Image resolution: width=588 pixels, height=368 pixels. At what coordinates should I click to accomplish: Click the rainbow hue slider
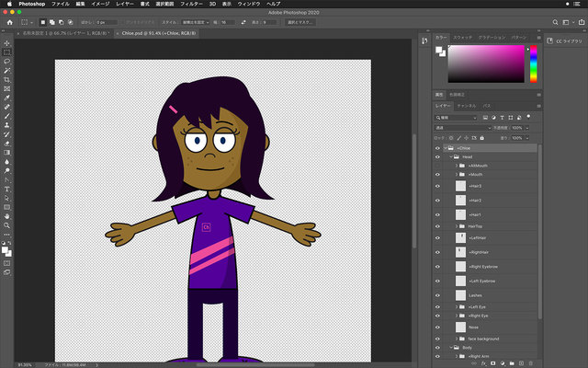tap(533, 62)
